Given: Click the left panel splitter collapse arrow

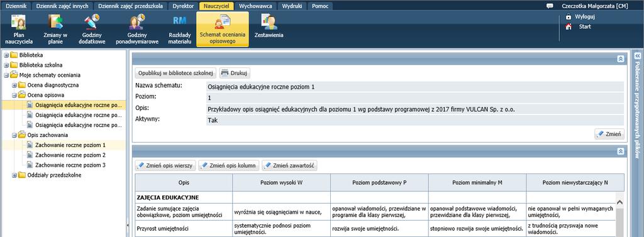Looking at the screenshot, I should (x=127, y=224).
